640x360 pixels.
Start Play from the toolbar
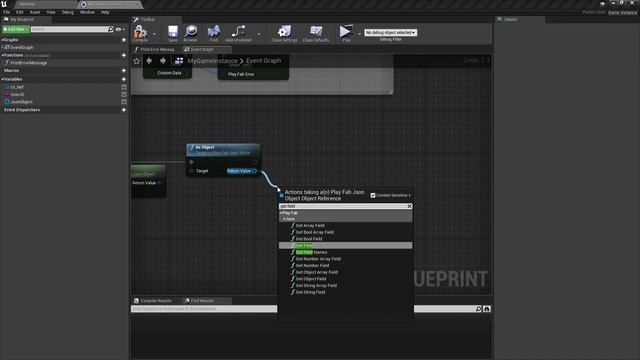pyautogui.click(x=346, y=33)
